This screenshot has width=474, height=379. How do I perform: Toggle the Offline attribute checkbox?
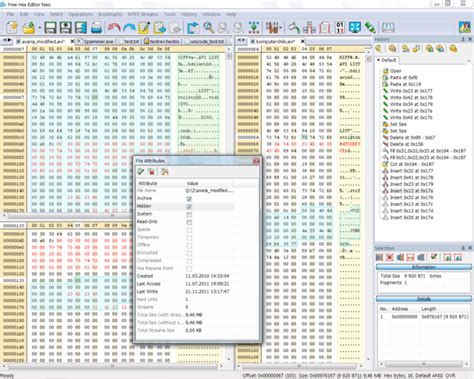[x=189, y=246]
